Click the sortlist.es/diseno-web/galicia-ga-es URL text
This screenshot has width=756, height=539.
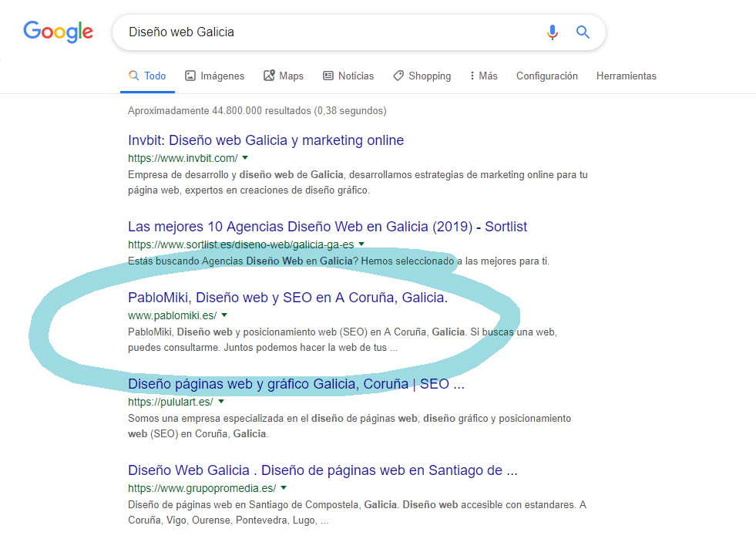tap(240, 244)
